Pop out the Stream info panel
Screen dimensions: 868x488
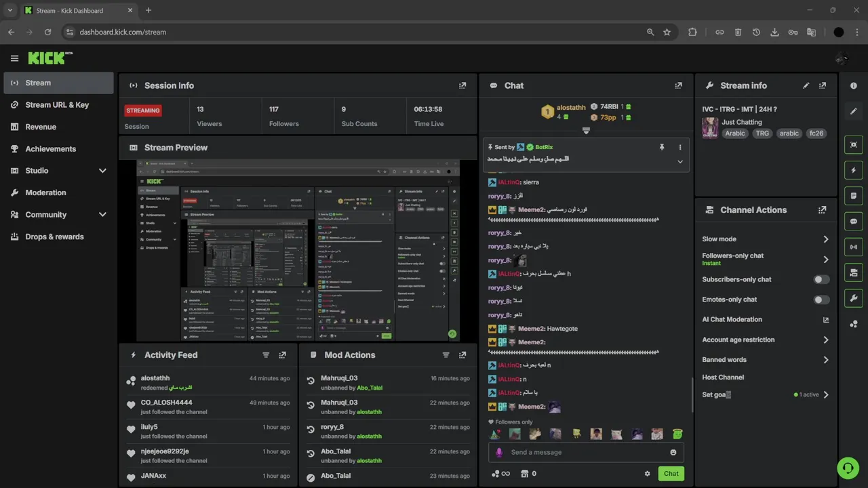(x=823, y=85)
